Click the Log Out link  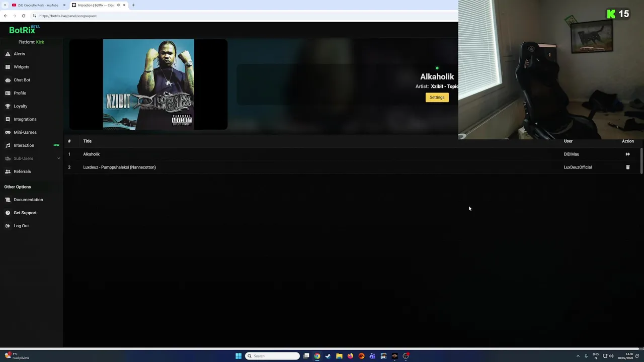21,226
